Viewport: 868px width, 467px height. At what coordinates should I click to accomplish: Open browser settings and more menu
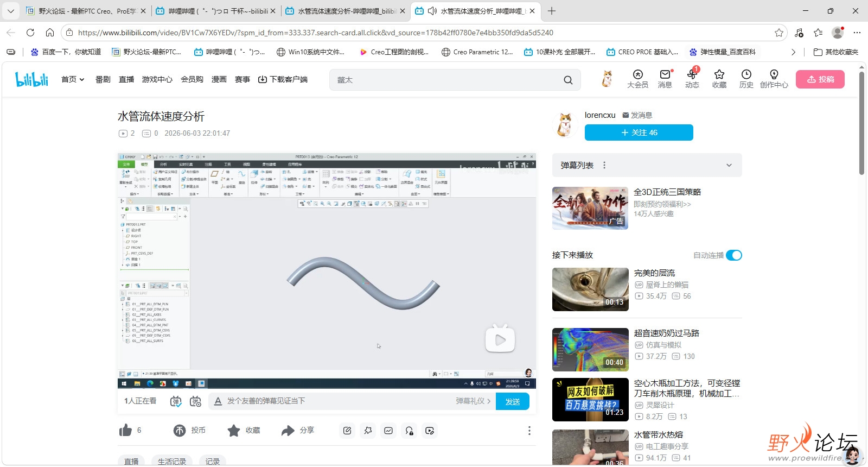(x=857, y=33)
